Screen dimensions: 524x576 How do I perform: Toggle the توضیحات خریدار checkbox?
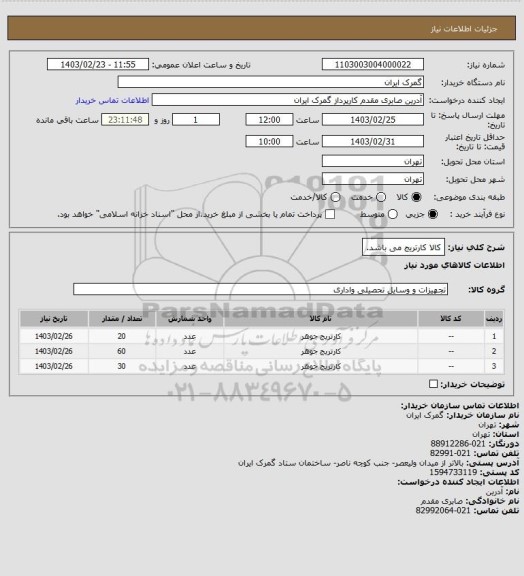pyautogui.click(x=433, y=384)
